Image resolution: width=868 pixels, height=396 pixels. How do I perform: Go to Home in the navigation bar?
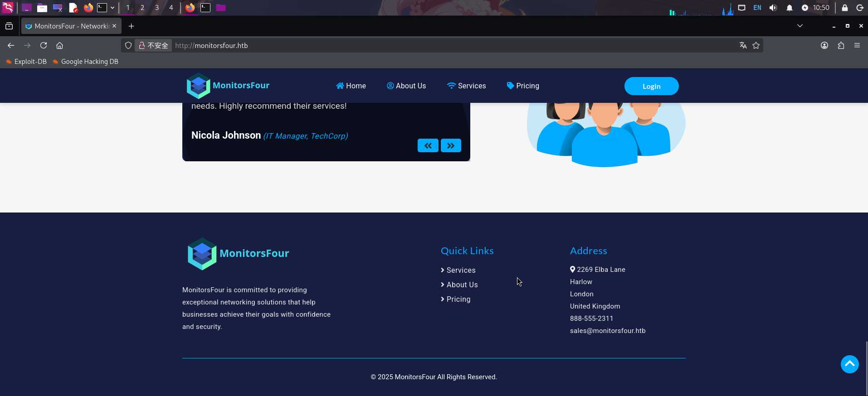click(x=351, y=86)
